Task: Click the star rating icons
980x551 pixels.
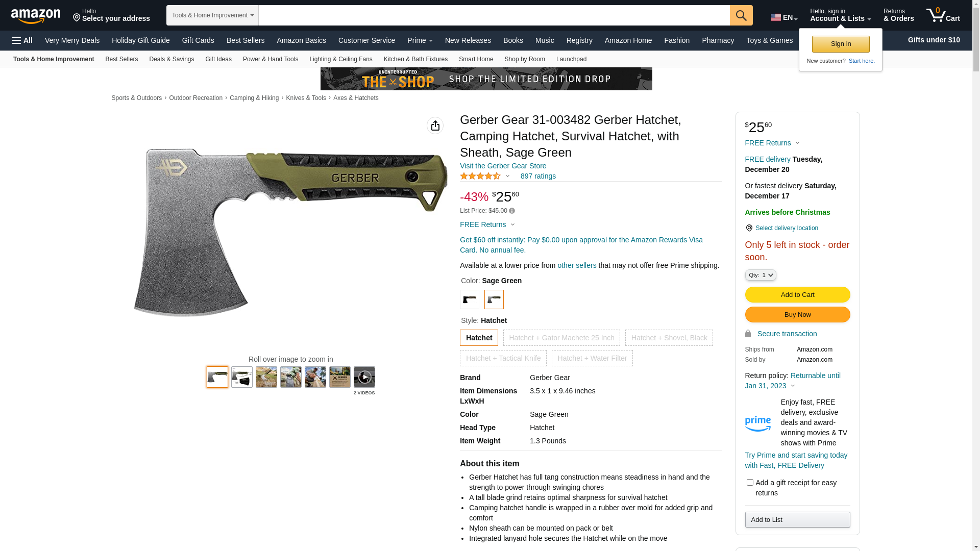Action: [480, 176]
